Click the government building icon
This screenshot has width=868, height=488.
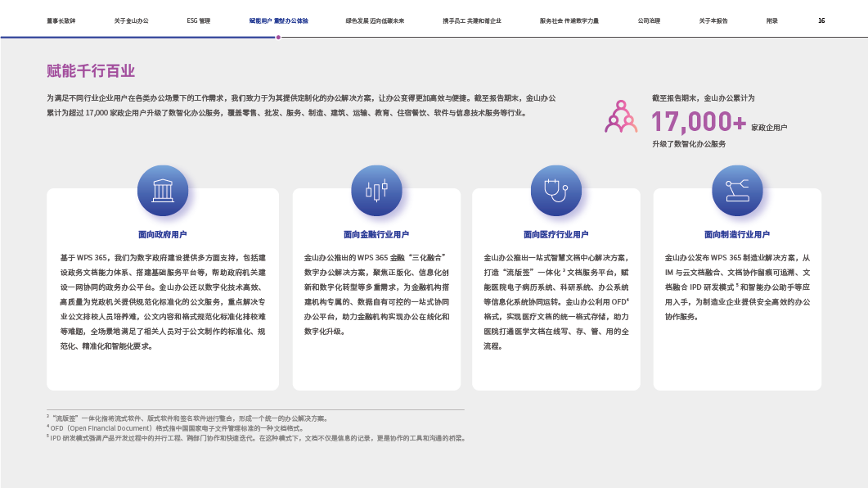pos(163,191)
